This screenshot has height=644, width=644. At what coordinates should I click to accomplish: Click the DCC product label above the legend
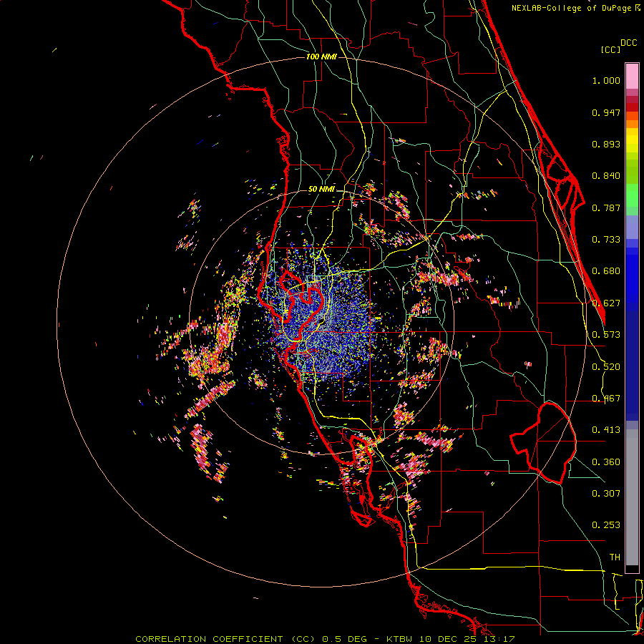[x=628, y=43]
